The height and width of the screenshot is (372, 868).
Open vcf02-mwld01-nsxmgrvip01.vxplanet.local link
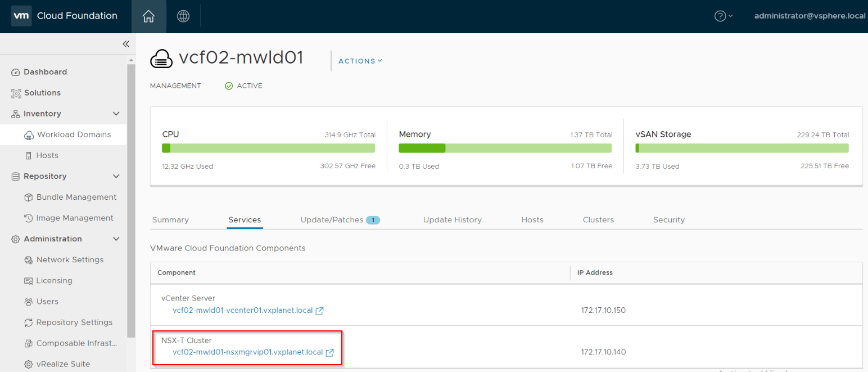tap(248, 353)
